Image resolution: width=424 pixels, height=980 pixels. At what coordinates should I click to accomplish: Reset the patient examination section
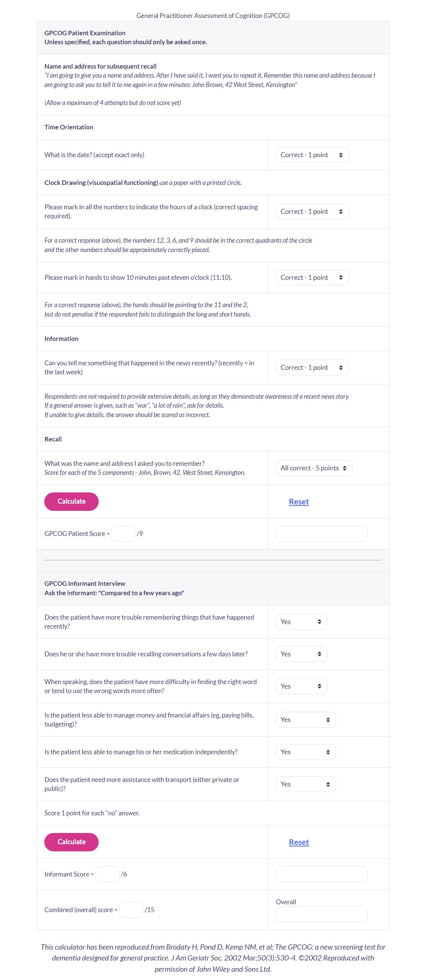tap(298, 502)
